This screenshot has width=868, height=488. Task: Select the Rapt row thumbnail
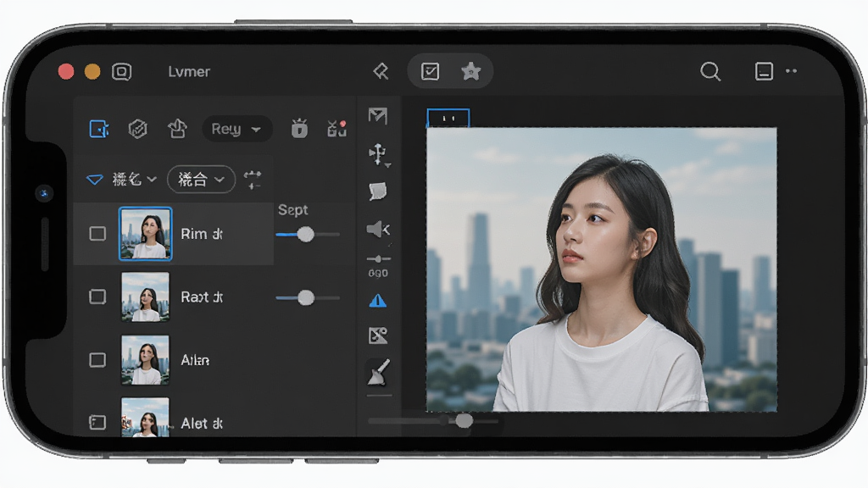point(146,297)
